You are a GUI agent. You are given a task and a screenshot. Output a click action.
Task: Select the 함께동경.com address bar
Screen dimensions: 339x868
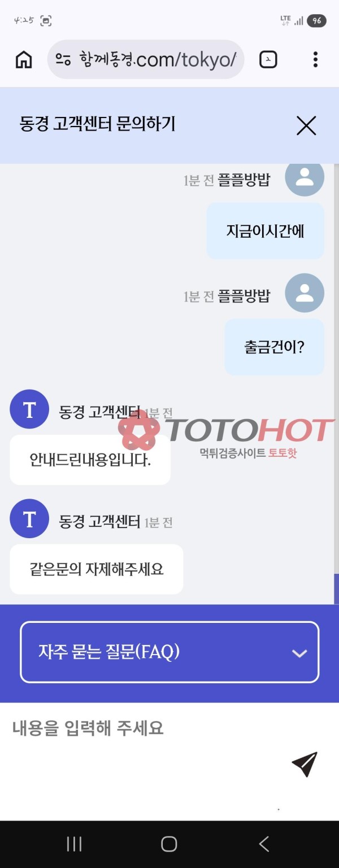(x=146, y=59)
